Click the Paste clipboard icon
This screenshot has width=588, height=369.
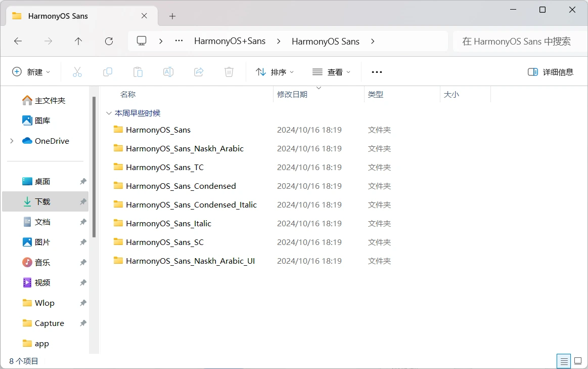pyautogui.click(x=138, y=72)
